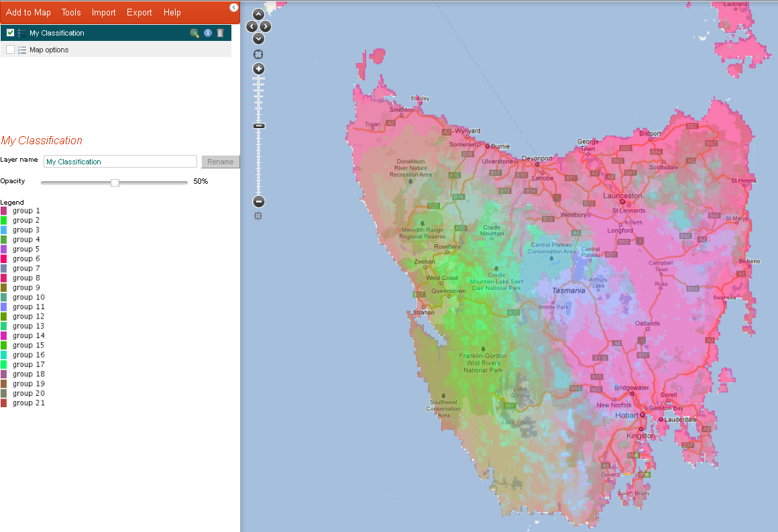The image size is (778, 532).
Task: Select the Map options row
Action: (116, 50)
